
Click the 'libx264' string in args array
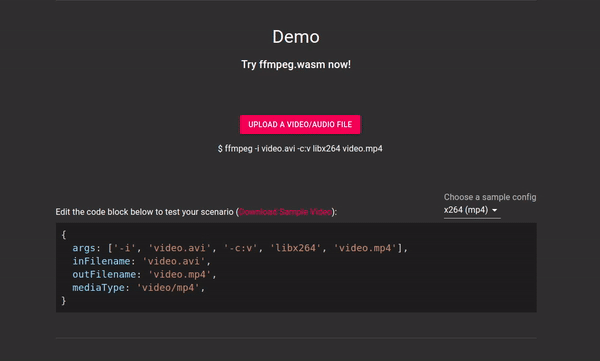295,248
